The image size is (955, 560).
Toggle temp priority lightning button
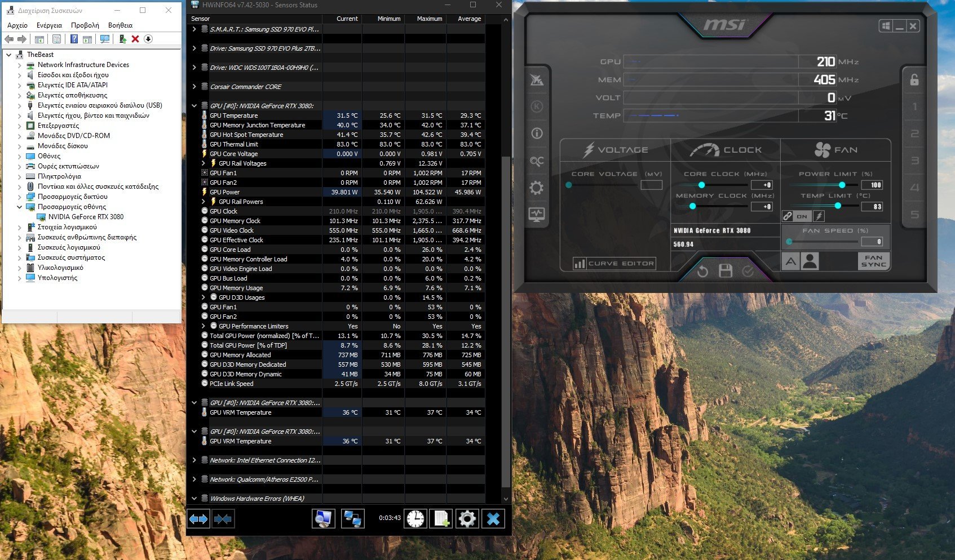click(x=819, y=216)
